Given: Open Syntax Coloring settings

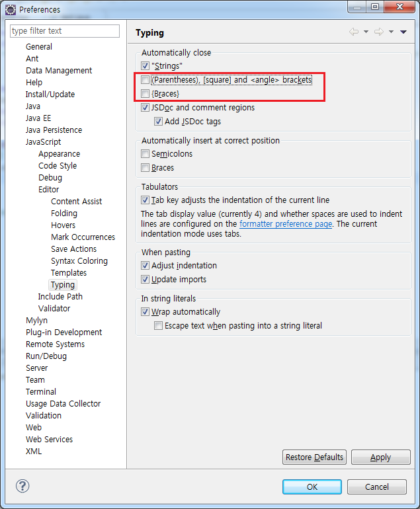Looking at the screenshot, I should pyautogui.click(x=79, y=261).
